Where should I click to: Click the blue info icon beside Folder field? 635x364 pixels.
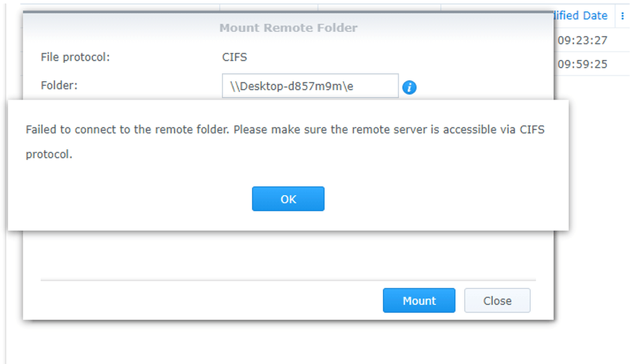[x=409, y=87]
